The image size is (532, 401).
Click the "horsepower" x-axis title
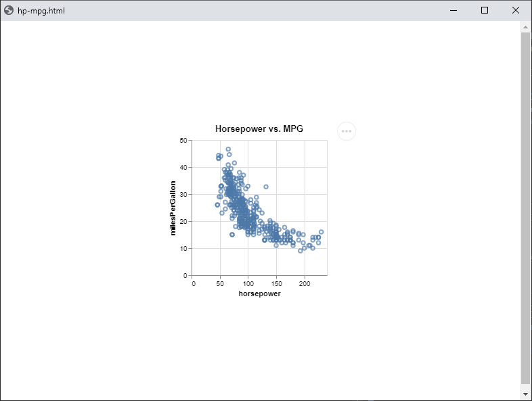260,294
